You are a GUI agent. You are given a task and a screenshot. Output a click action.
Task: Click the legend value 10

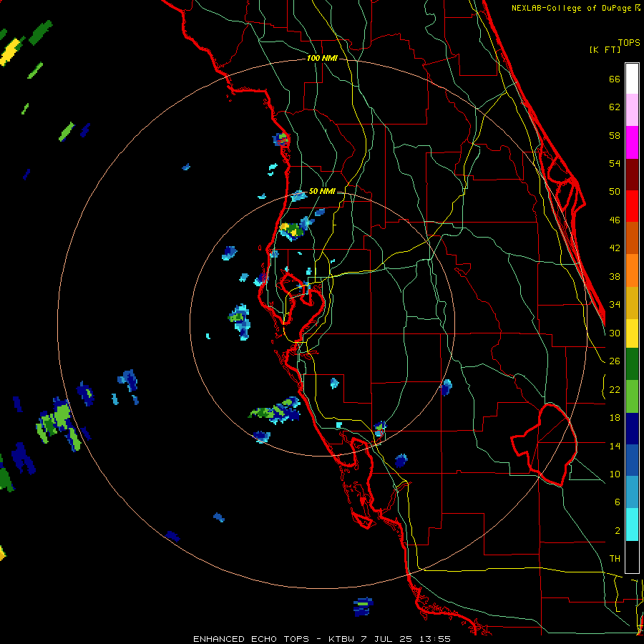tap(615, 474)
